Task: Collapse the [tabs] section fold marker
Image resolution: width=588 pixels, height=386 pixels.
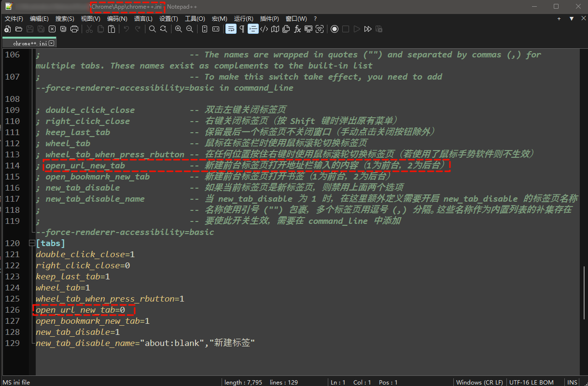Action: click(32, 244)
